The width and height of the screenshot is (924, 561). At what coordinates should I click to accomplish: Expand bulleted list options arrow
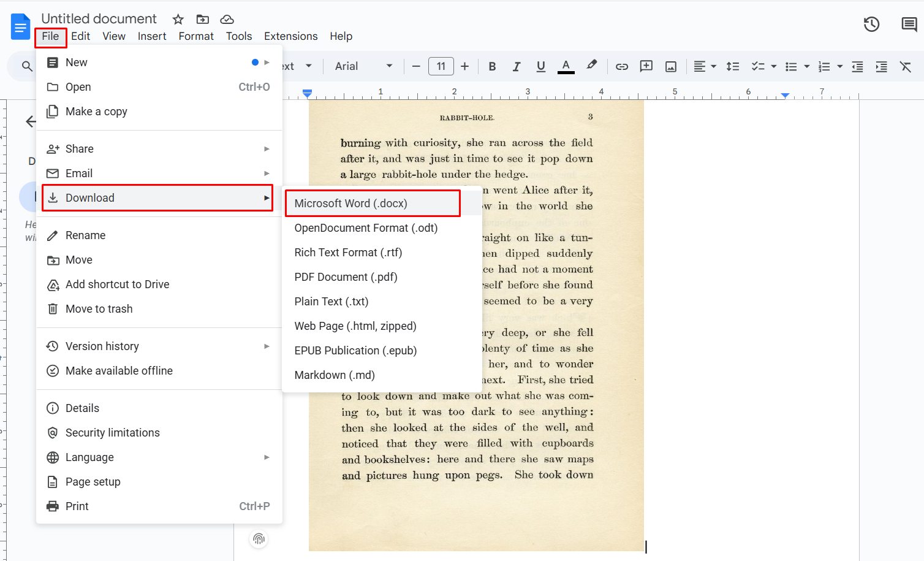807,66
